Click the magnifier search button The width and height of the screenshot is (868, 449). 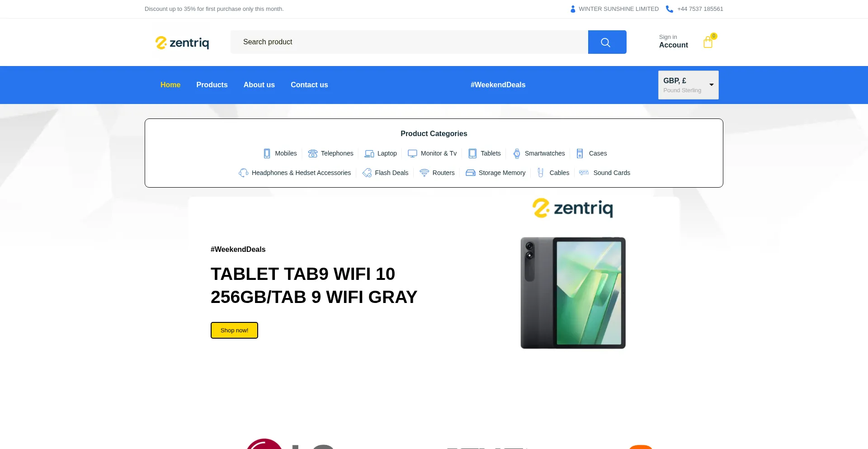pos(607,42)
